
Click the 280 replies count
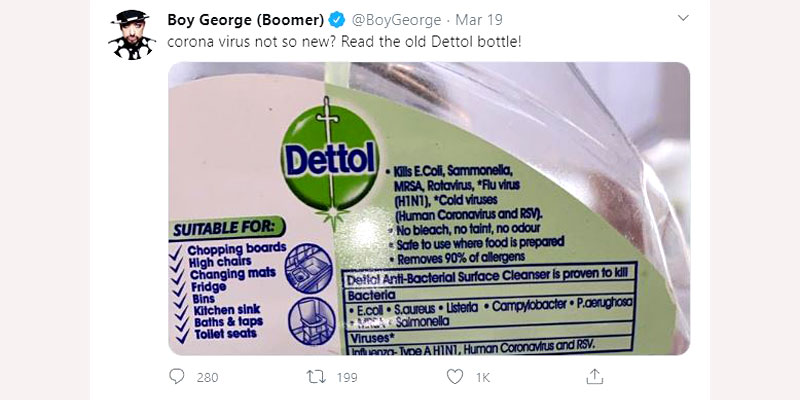[209, 377]
